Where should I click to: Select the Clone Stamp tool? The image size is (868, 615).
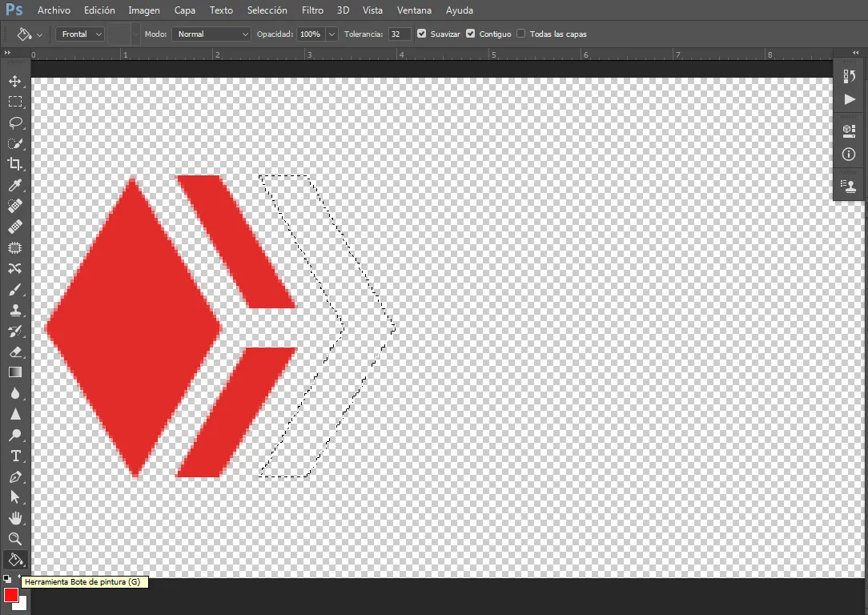coord(15,310)
